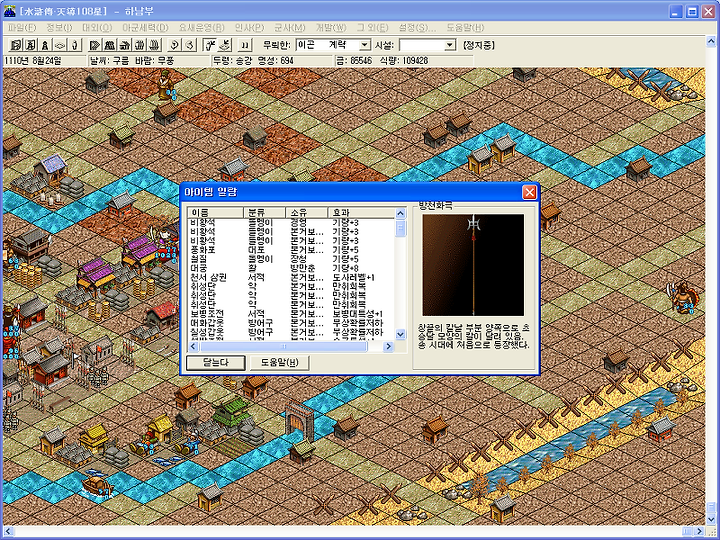Click item list vertical scrollbar thumb
Screen dimensions: 720x540
coord(400,228)
